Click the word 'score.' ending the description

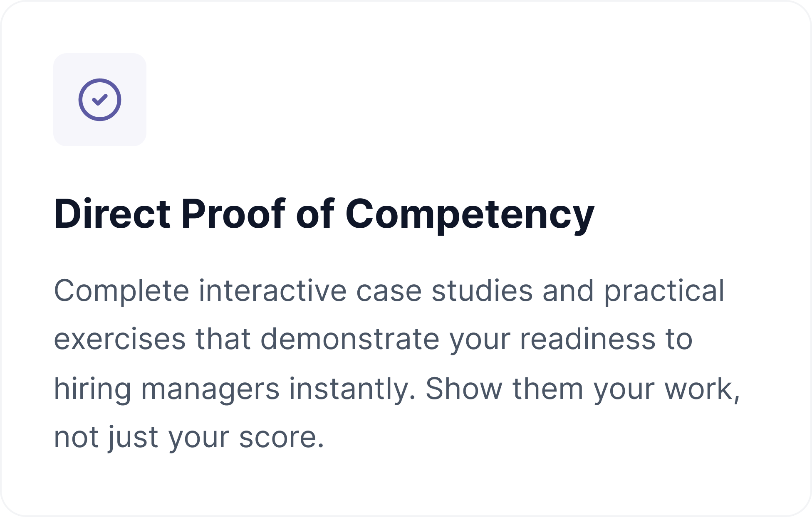(x=282, y=438)
